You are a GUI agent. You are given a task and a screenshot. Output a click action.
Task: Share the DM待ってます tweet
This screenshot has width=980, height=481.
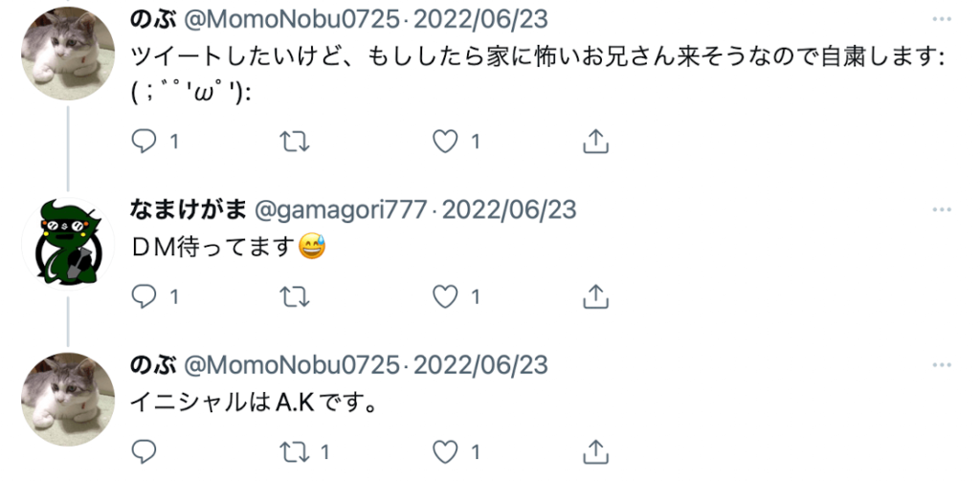595,296
